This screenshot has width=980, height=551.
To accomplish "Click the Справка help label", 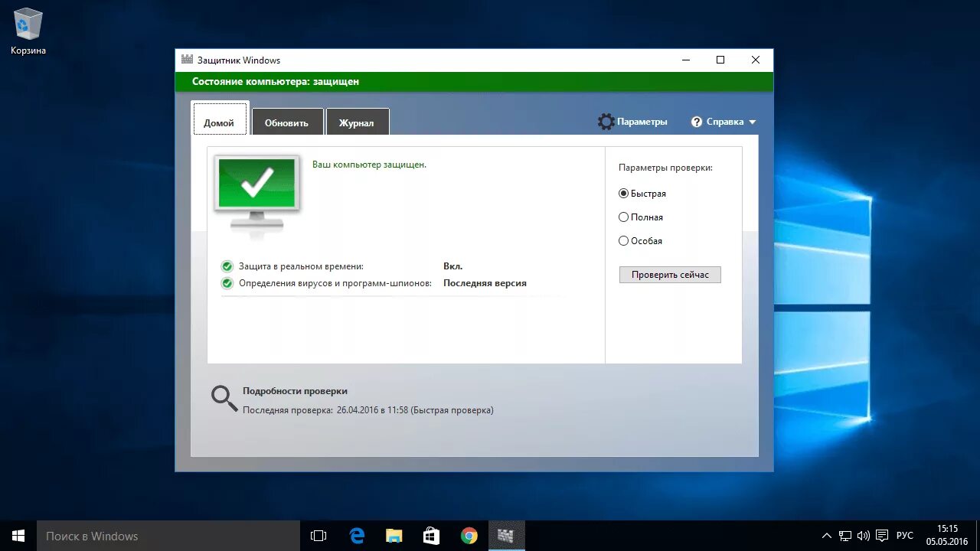I will pyautogui.click(x=725, y=122).
